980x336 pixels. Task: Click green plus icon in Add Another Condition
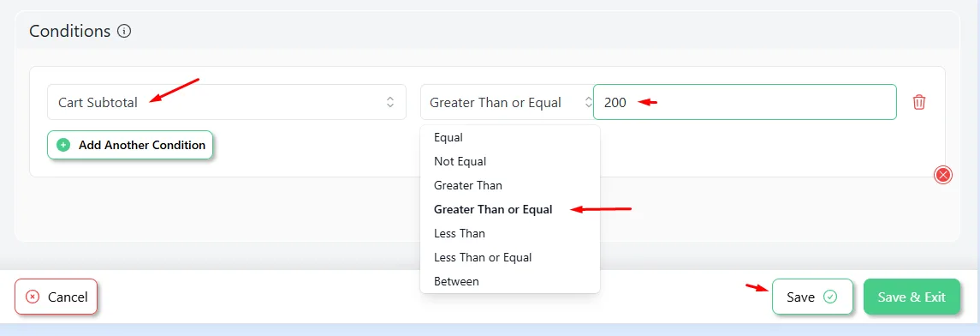(x=63, y=145)
